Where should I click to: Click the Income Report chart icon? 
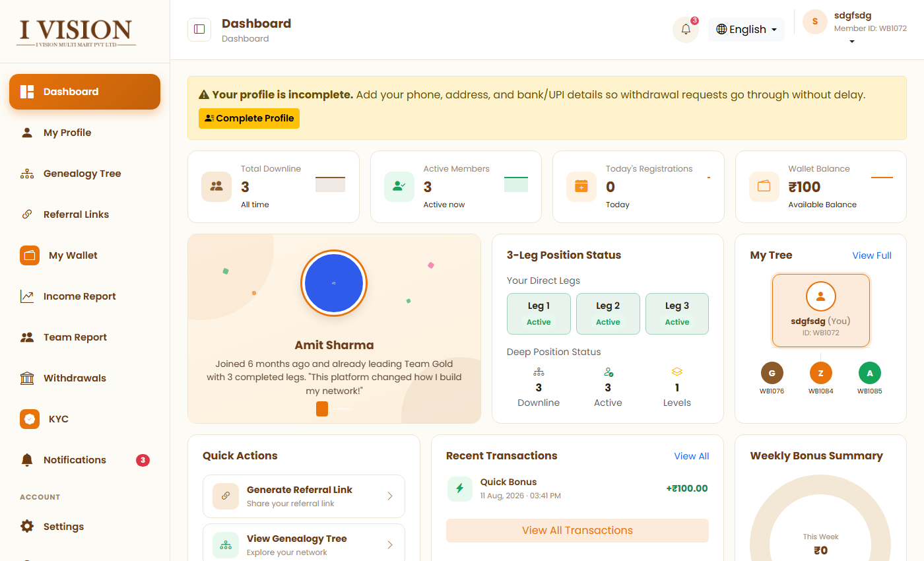(x=27, y=296)
